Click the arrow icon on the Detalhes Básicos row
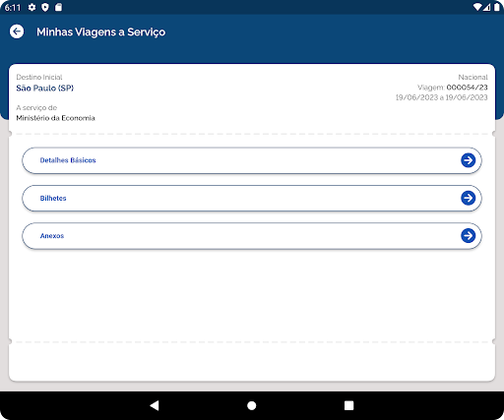 (469, 160)
